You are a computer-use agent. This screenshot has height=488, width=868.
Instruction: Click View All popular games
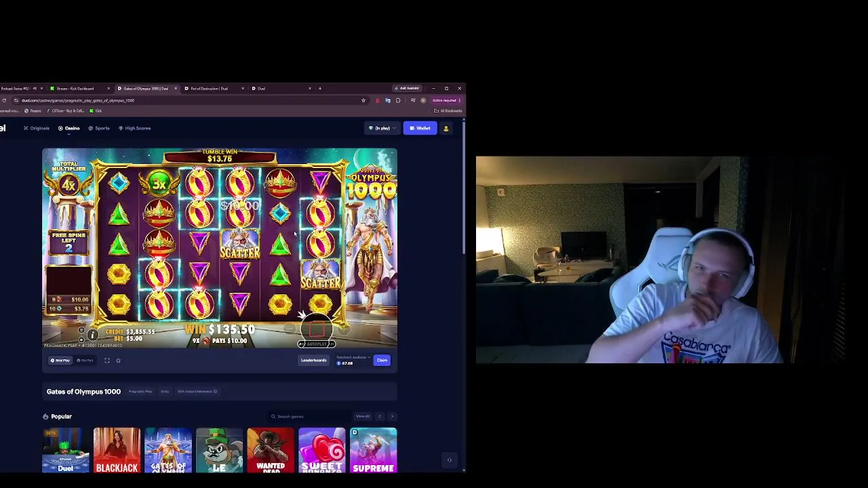363,416
